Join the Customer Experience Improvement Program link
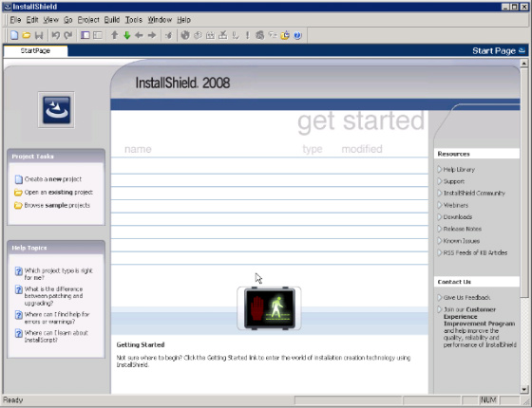 pyautogui.click(x=480, y=317)
